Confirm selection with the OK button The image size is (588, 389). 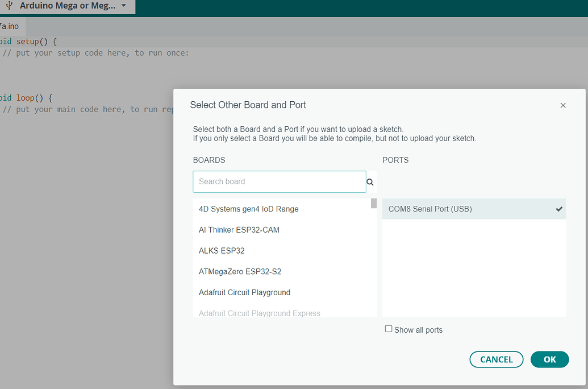(x=549, y=359)
